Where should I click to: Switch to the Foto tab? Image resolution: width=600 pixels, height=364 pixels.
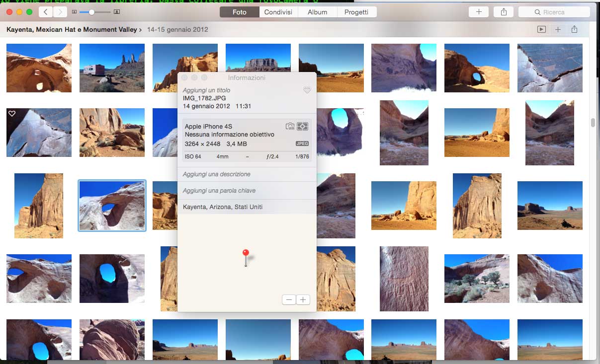click(240, 12)
